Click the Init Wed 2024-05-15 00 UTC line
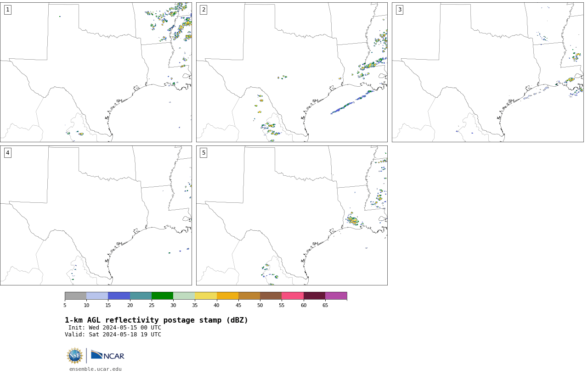The height and width of the screenshot is (374, 588). pyautogui.click(x=115, y=328)
